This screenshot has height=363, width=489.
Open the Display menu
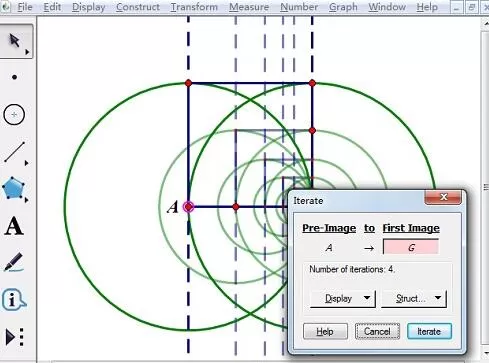pyautogui.click(x=88, y=7)
